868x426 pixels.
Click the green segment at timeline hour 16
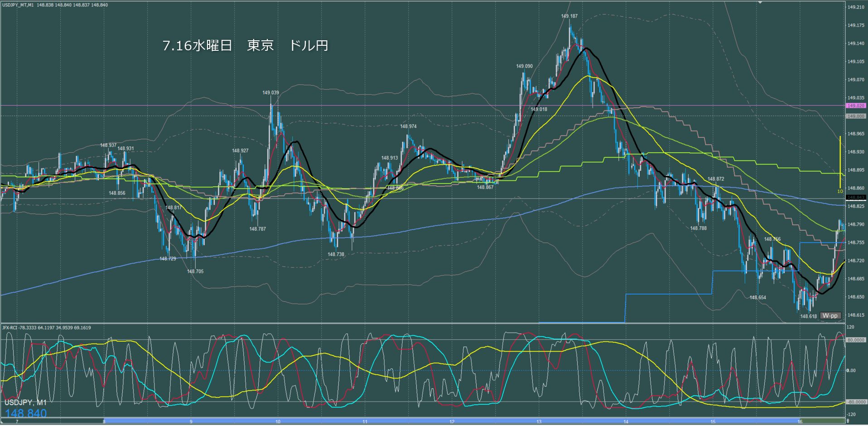pos(821,421)
